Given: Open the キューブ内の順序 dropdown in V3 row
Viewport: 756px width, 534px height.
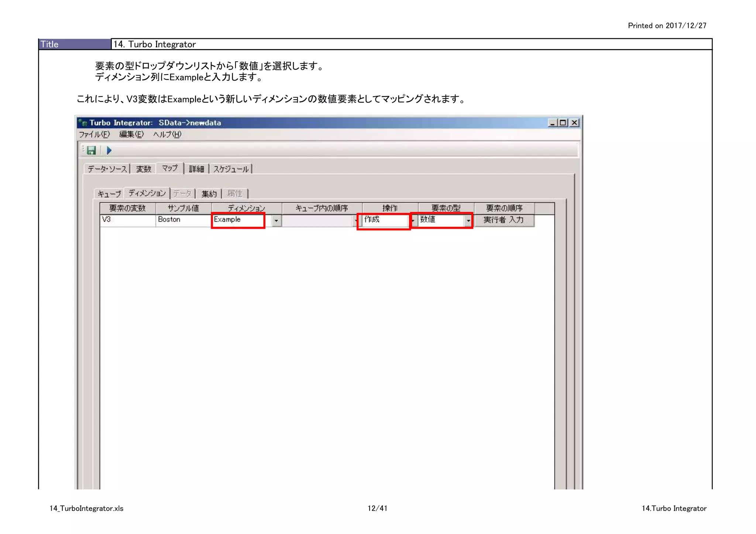Looking at the screenshot, I should 355,220.
